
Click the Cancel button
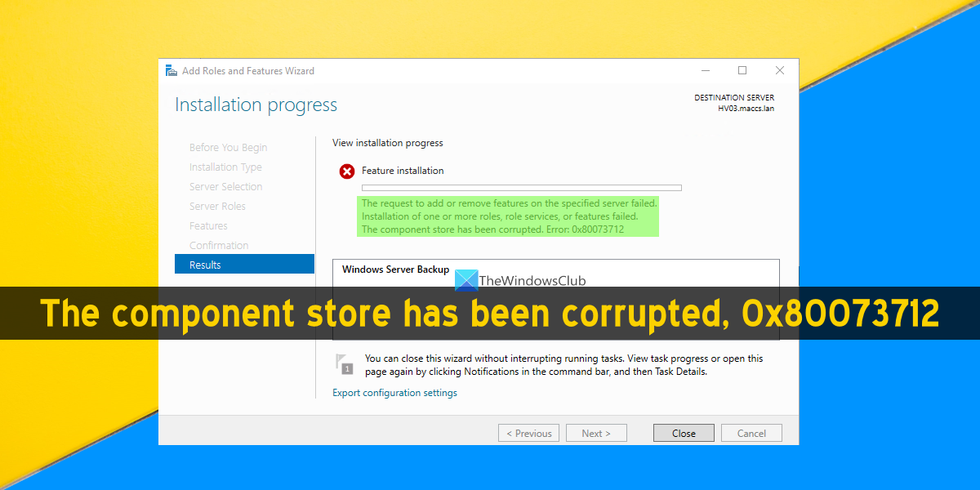(751, 434)
